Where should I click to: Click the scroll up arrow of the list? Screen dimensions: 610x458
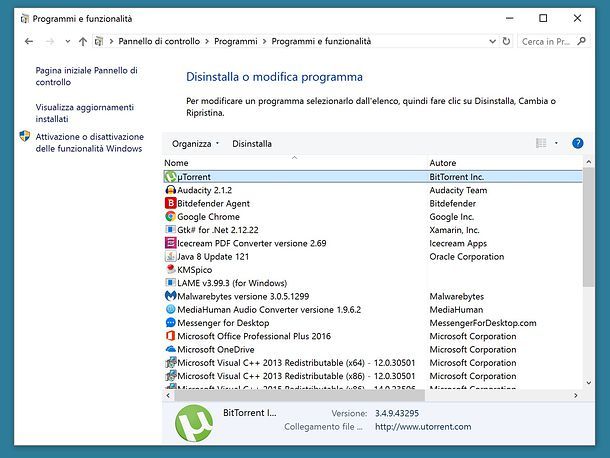(589, 162)
